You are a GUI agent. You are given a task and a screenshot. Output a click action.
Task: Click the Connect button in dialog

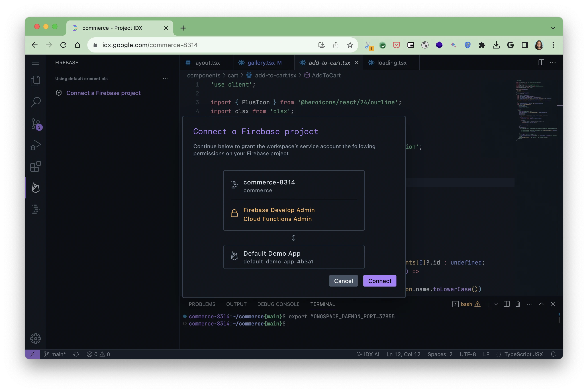379,281
